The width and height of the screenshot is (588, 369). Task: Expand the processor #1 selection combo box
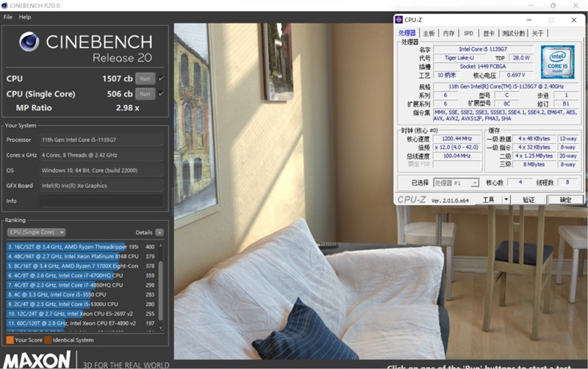pyautogui.click(x=456, y=182)
